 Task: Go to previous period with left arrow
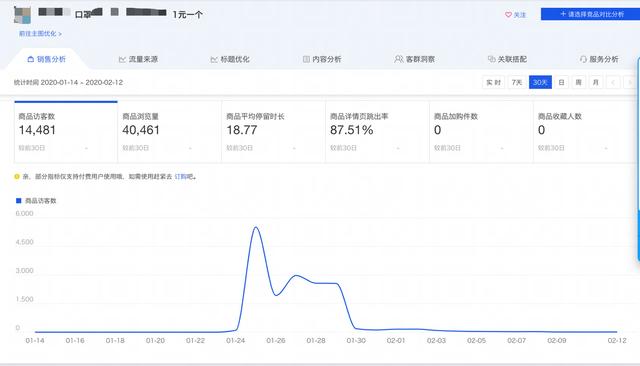tap(613, 82)
